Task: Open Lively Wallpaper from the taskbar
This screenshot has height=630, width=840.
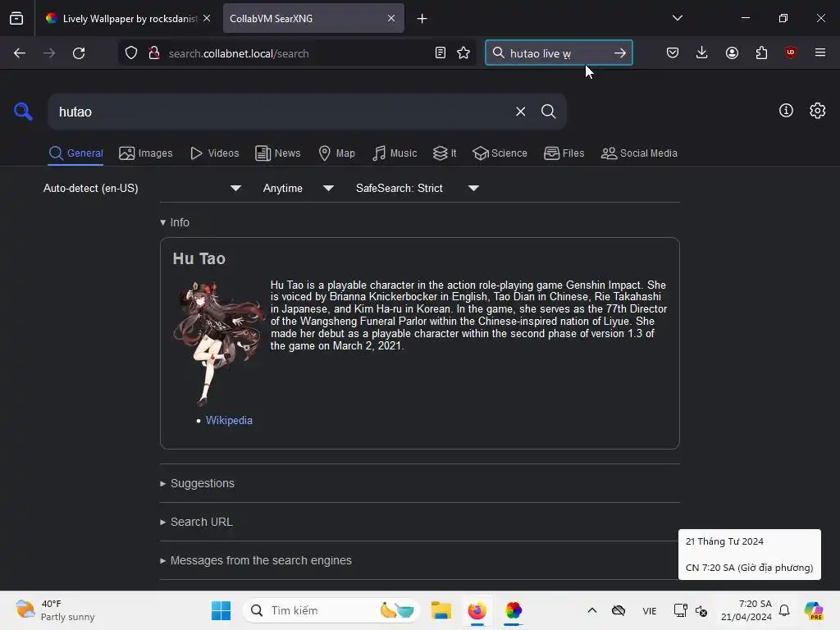Action: coord(514,610)
